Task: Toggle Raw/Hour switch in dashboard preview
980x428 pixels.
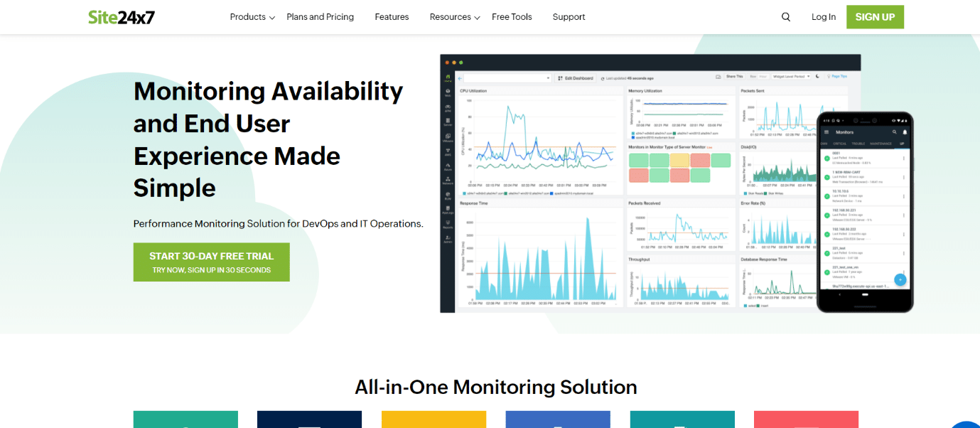Action: pos(757,76)
